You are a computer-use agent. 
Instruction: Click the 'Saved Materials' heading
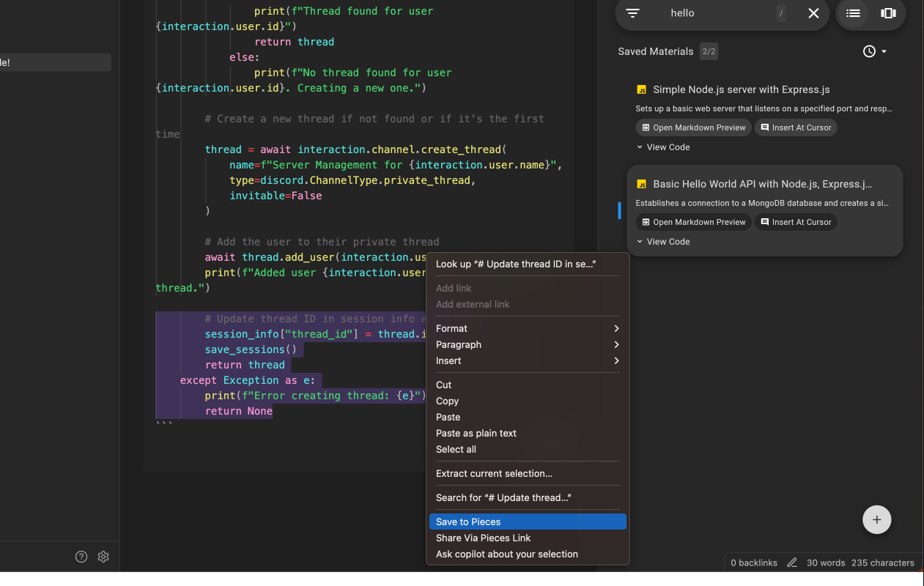[655, 51]
